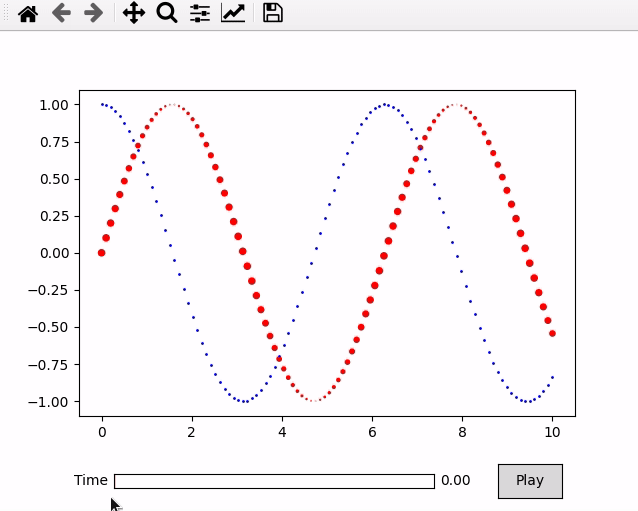Screen dimensions: 638x511
Task: Open configure subplots sliders icon
Action: pyautogui.click(x=200, y=13)
